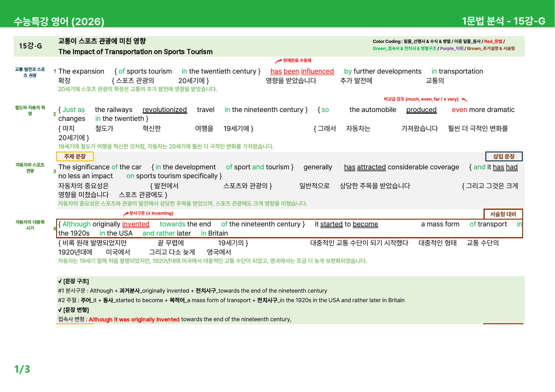Click the side label '자동차와 스포츠 관광'
Viewport: 555px width, 392px height.
[30, 168]
